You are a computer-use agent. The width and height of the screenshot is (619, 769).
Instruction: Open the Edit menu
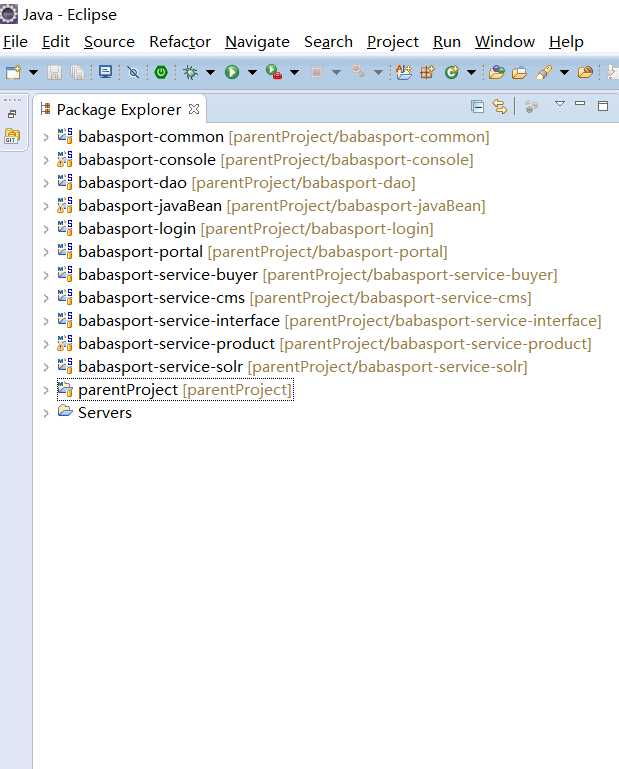tap(55, 42)
